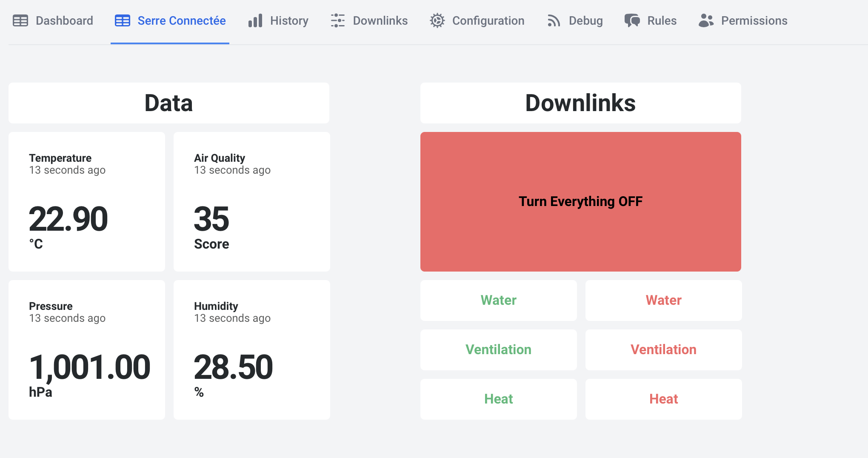Turn on Water with the green button
The height and width of the screenshot is (458, 868).
498,301
